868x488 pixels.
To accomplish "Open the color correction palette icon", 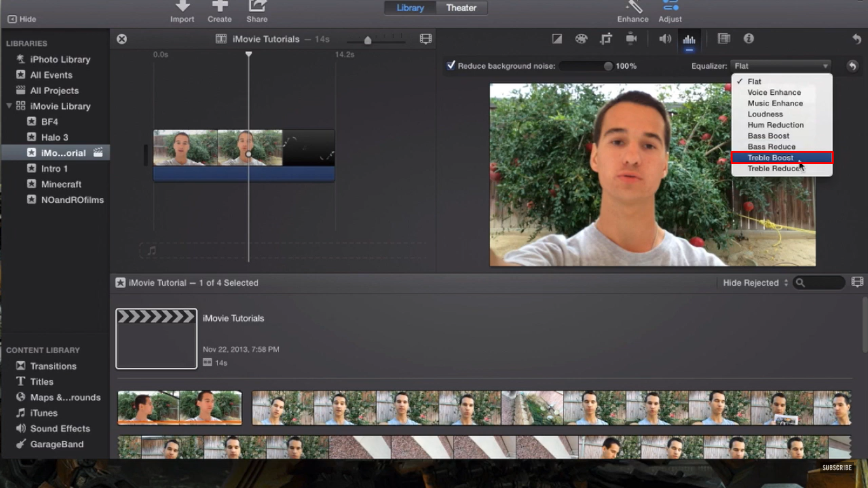I will point(581,39).
